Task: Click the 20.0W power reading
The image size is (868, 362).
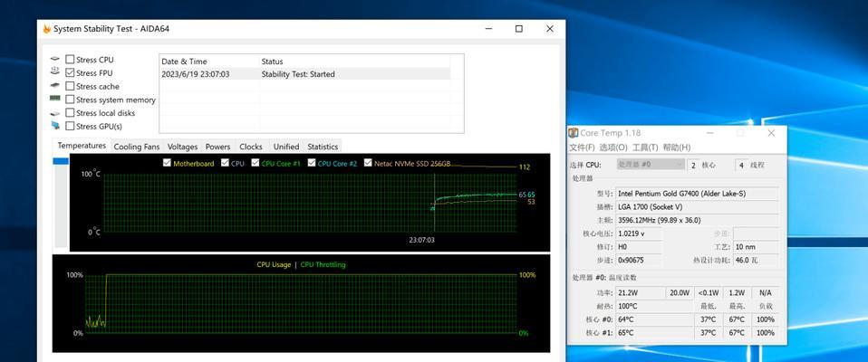Action: pos(680,293)
